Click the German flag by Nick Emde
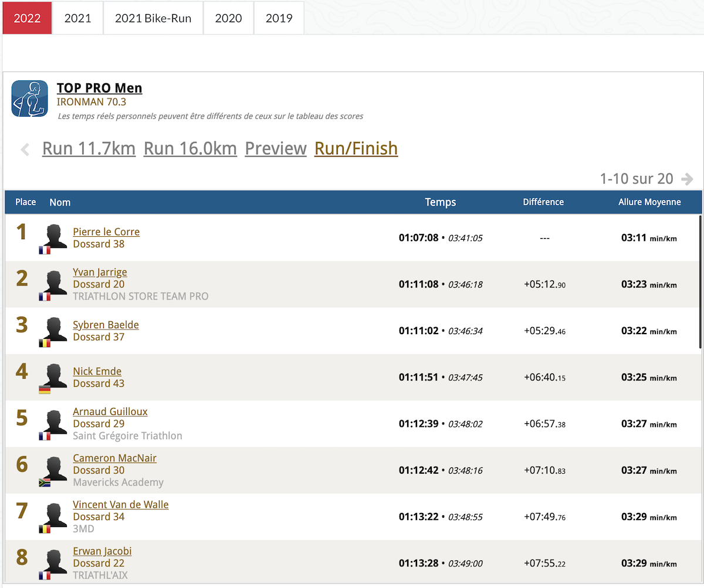704x588 pixels. pos(45,390)
